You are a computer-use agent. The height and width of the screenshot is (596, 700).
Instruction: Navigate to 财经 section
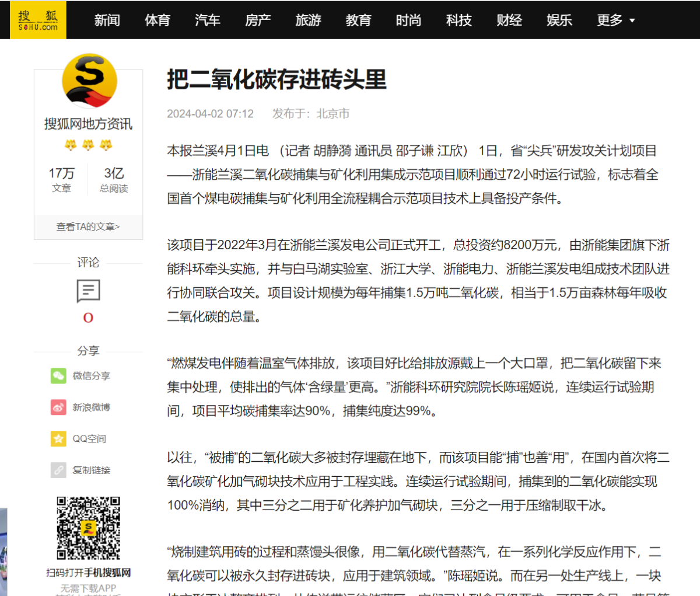point(509,20)
